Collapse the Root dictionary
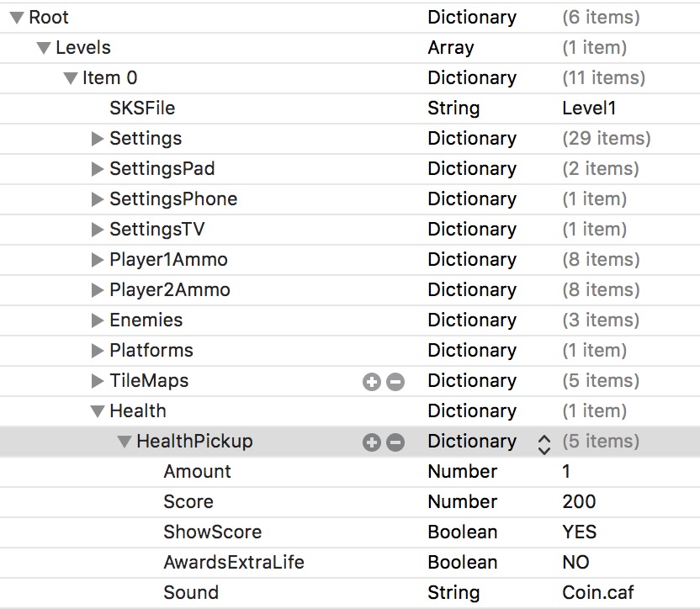 point(17,18)
